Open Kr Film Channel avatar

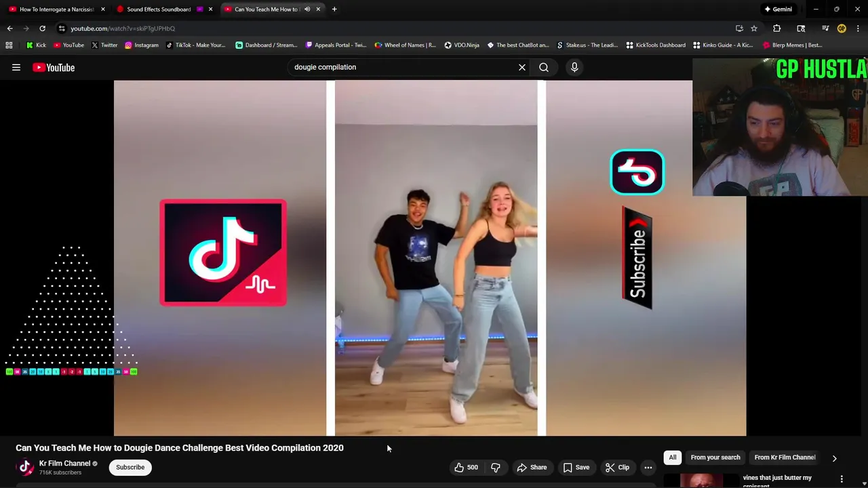click(x=25, y=467)
